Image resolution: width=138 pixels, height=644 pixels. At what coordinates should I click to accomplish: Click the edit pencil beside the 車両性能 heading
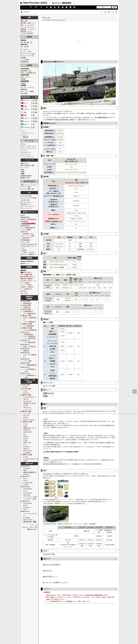click(50, 176)
